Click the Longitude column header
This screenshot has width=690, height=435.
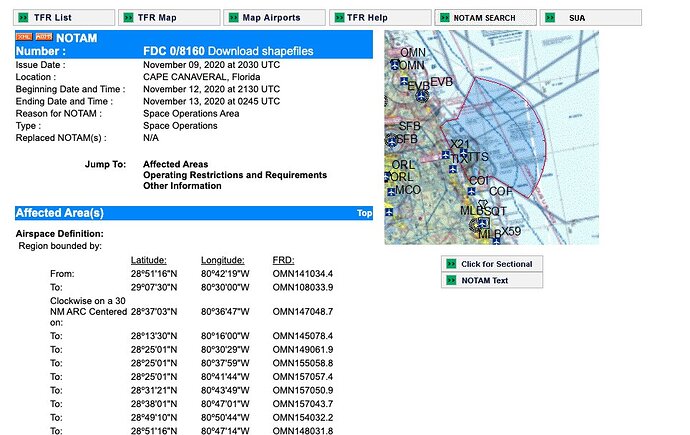click(223, 260)
